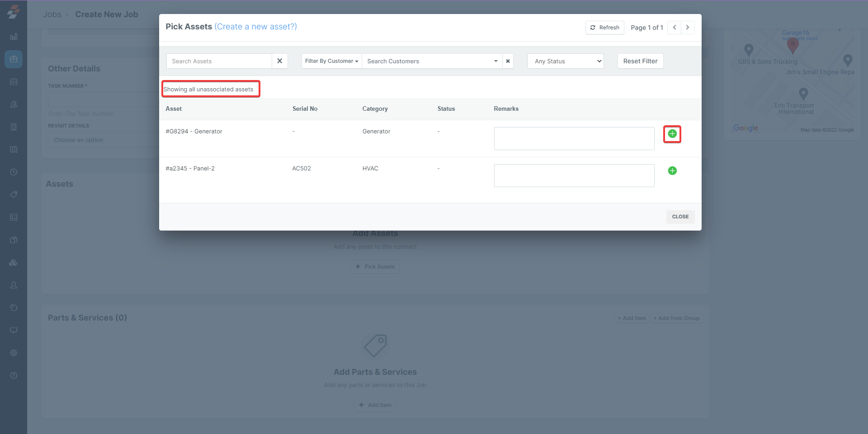Image resolution: width=868 pixels, height=434 pixels.
Task: Click the 'Category' column header
Action: [375, 109]
